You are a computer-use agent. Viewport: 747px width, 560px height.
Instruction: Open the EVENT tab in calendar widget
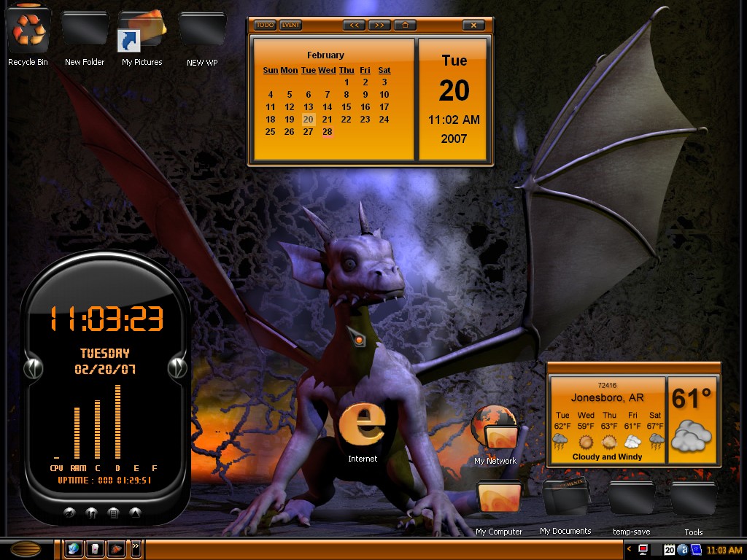point(290,26)
